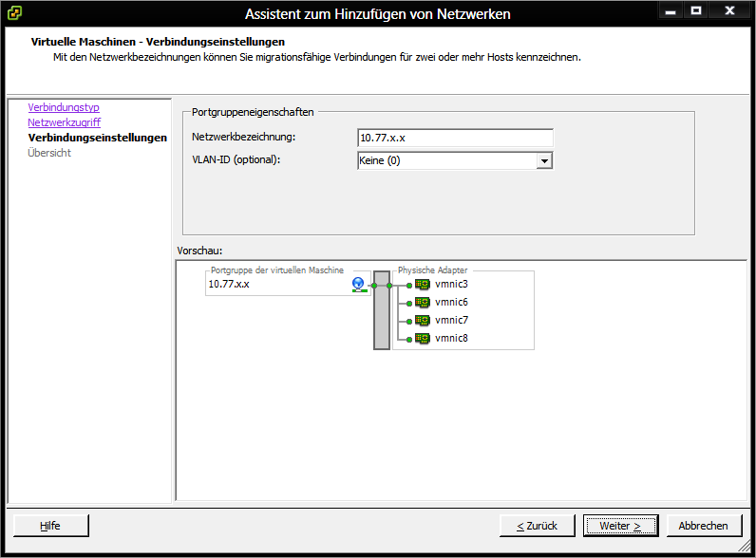This screenshot has width=756, height=558.
Task: Open the Netzwerkzugriff step link
Action: click(64, 123)
